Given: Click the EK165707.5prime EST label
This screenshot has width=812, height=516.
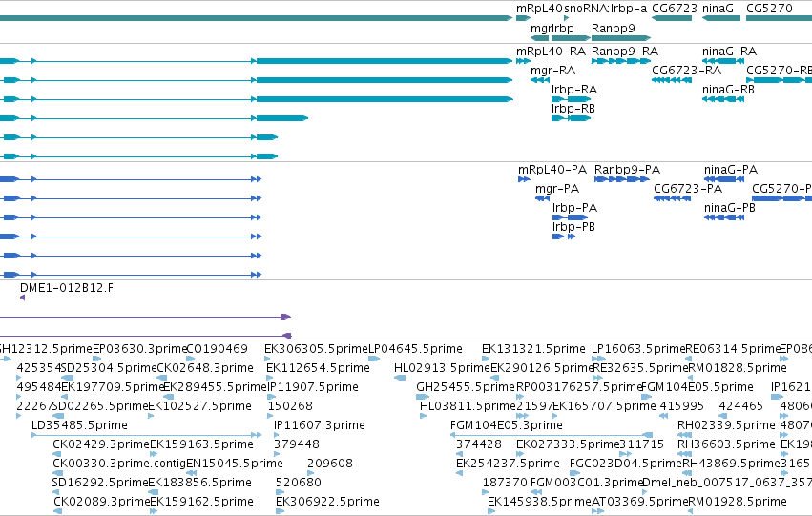Looking at the screenshot, I should (x=604, y=406).
